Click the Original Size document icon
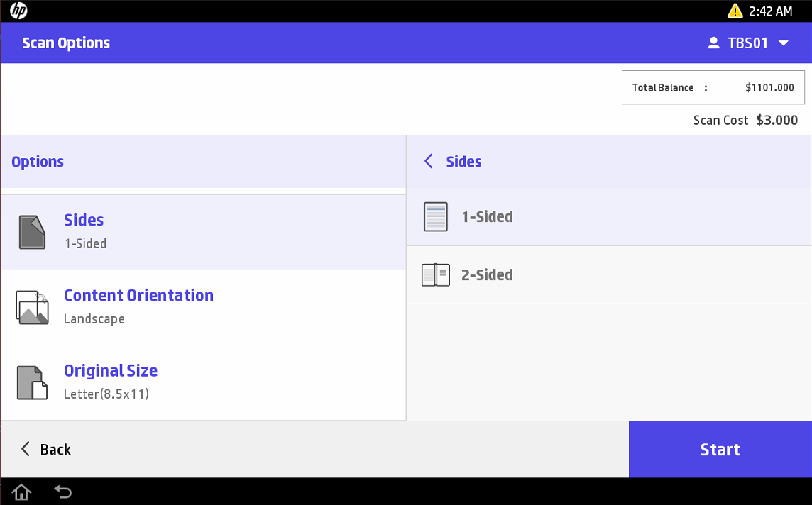Viewport: 812px width, 505px height. 32,382
